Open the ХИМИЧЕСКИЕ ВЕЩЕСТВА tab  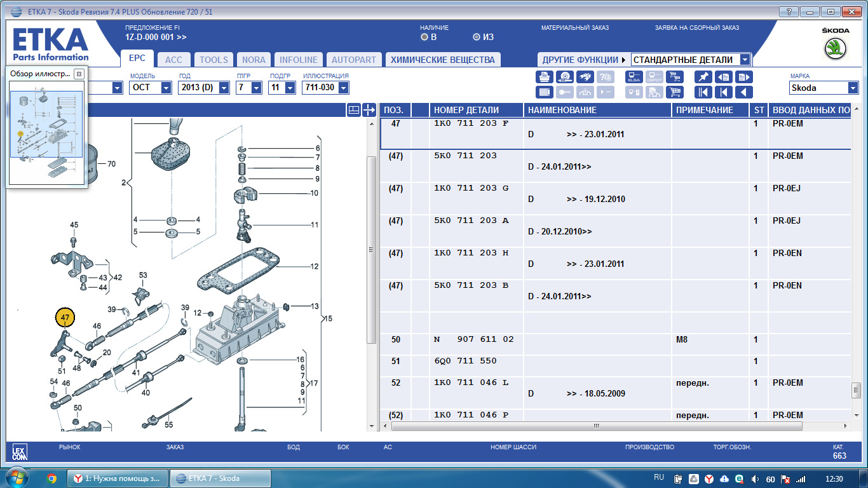(x=443, y=60)
